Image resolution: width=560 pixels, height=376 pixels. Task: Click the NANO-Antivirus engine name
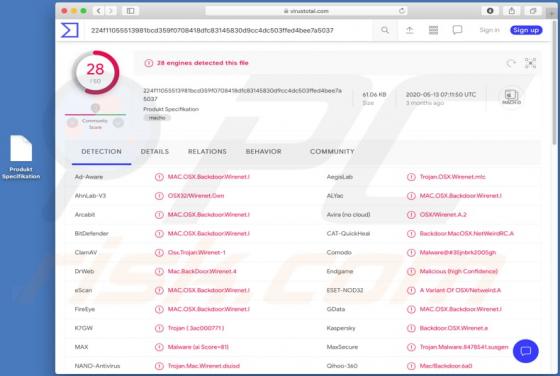click(97, 366)
